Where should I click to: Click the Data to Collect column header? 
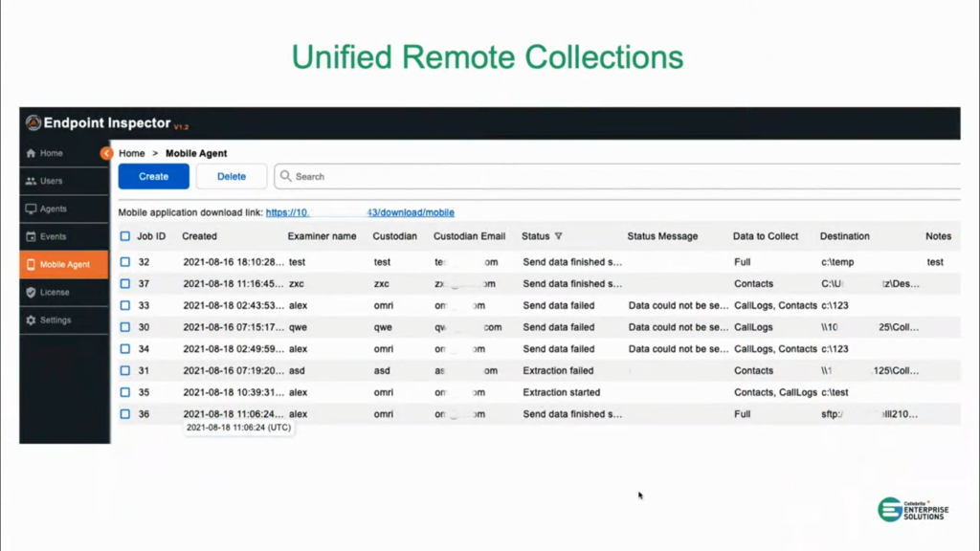(766, 236)
